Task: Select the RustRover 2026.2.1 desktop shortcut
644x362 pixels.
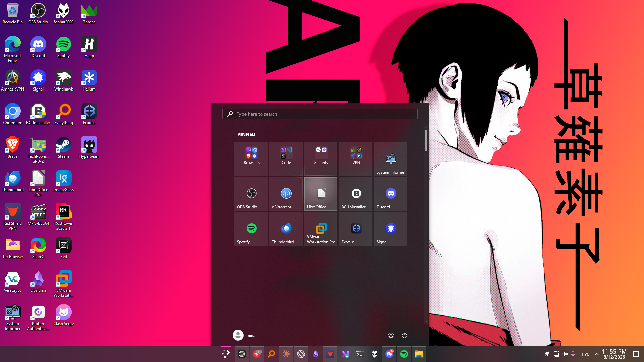Action: (64, 217)
